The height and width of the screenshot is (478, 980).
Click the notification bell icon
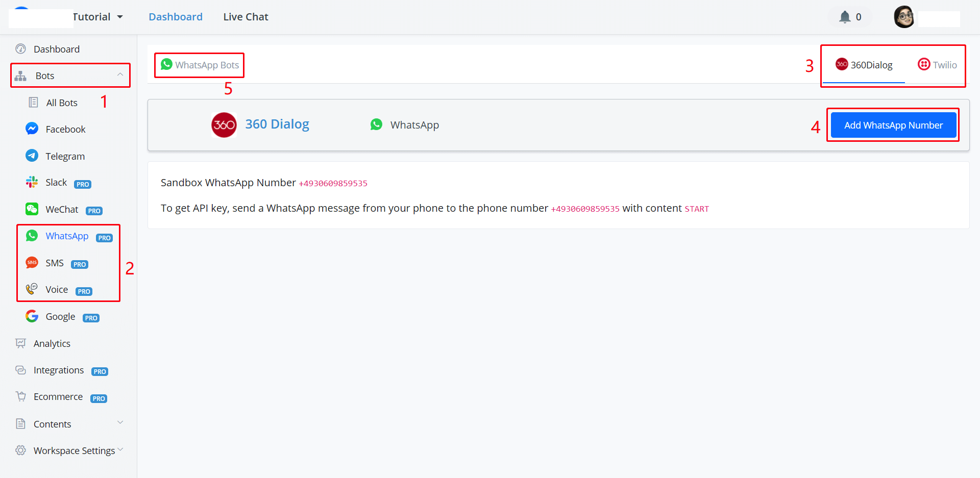[x=845, y=17]
